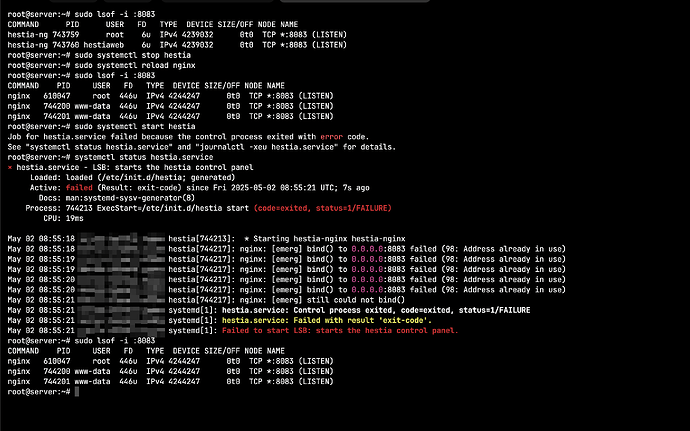This screenshot has height=431, width=690.
Task: Select the hestiaweb user in the lsof output
Action: click(x=103, y=45)
